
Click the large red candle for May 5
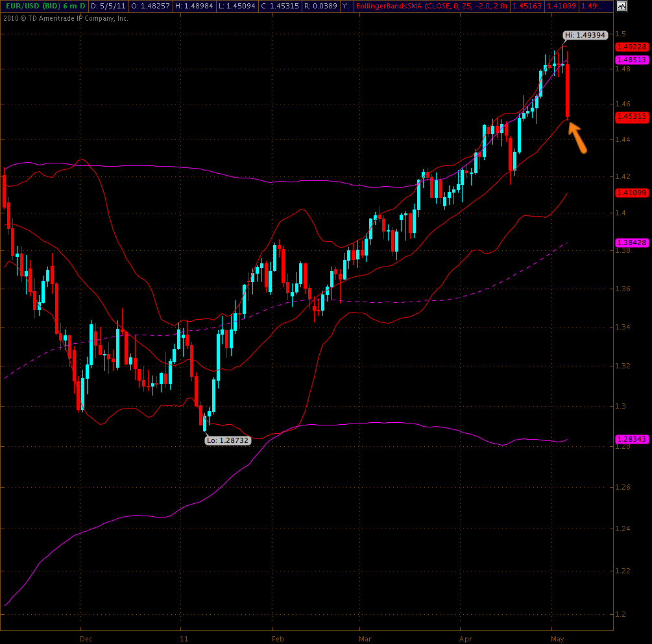pos(568,91)
